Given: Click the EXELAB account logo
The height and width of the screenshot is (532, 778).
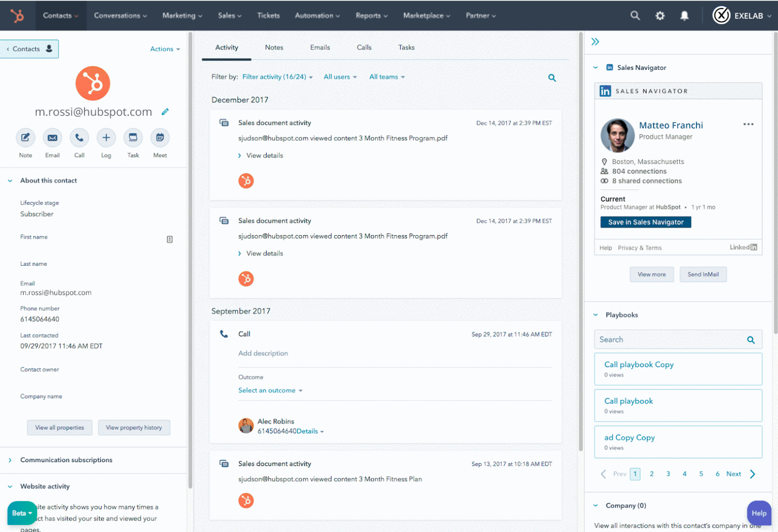Looking at the screenshot, I should coord(721,16).
